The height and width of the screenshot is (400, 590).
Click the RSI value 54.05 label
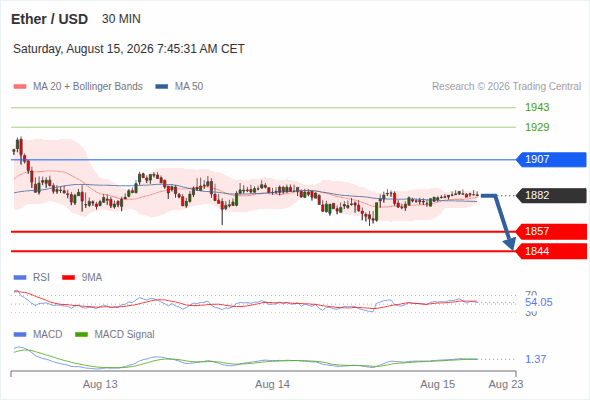[x=539, y=302]
